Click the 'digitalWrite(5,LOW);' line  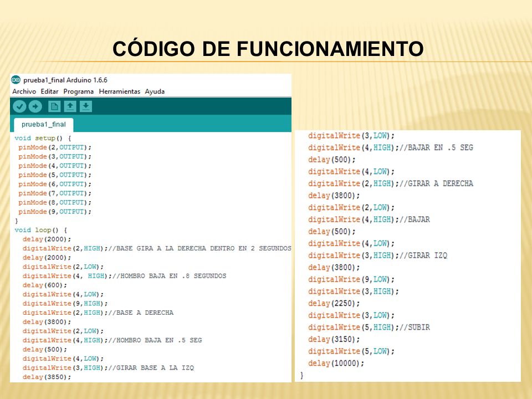click(351, 351)
